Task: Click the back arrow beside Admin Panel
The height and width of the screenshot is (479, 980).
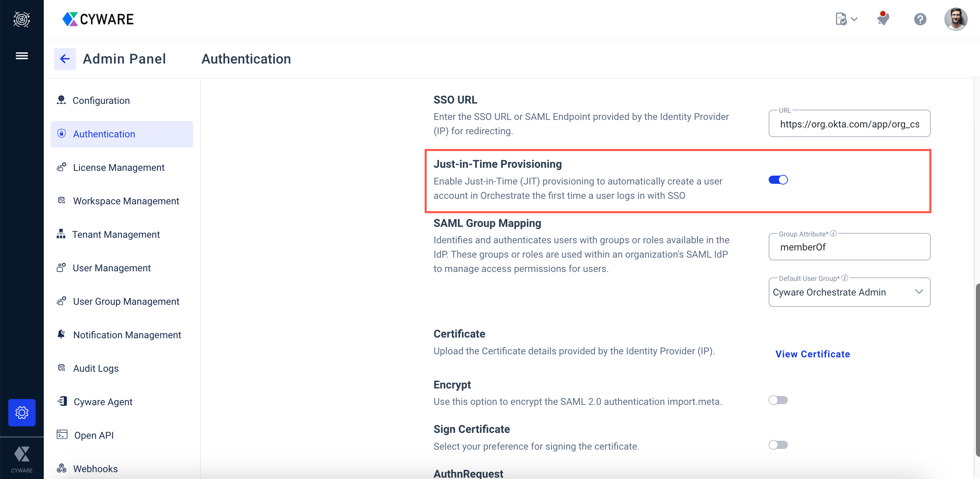Action: coord(65,59)
